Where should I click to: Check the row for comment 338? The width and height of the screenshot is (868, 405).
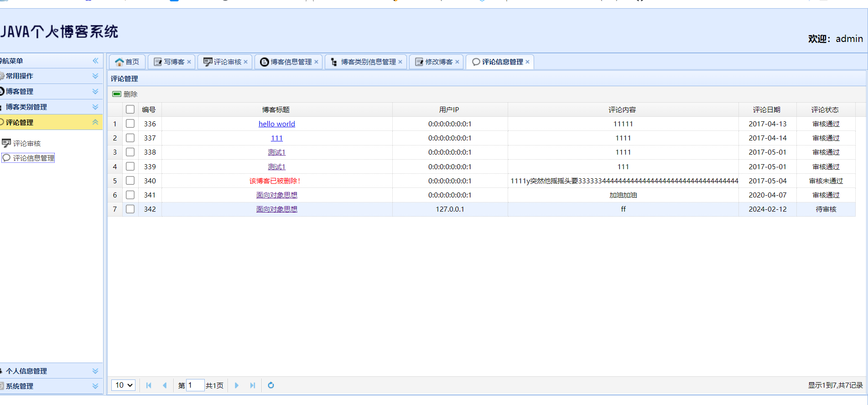tap(130, 152)
